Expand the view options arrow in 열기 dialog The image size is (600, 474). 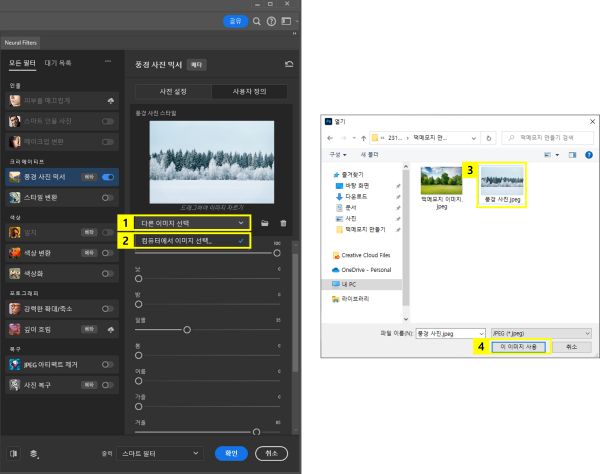tap(557, 155)
